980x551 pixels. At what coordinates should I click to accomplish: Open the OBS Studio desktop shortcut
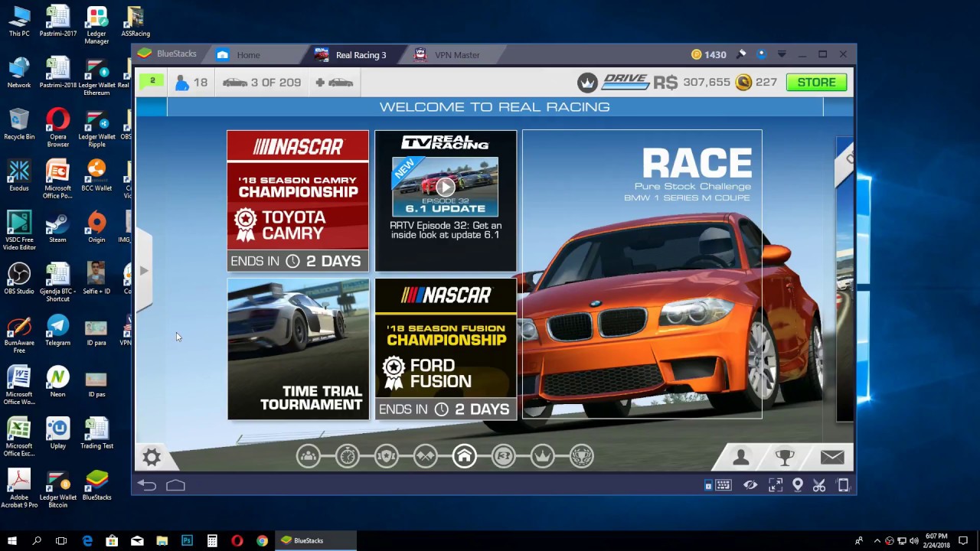19,279
